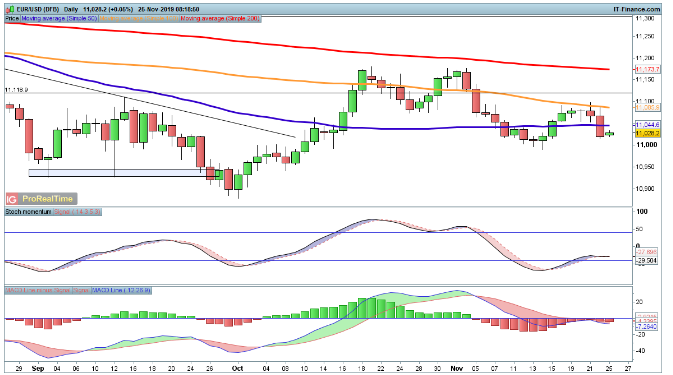Click the -29.504 stochastic value tag
The width and height of the screenshot is (673, 375).
click(x=646, y=260)
